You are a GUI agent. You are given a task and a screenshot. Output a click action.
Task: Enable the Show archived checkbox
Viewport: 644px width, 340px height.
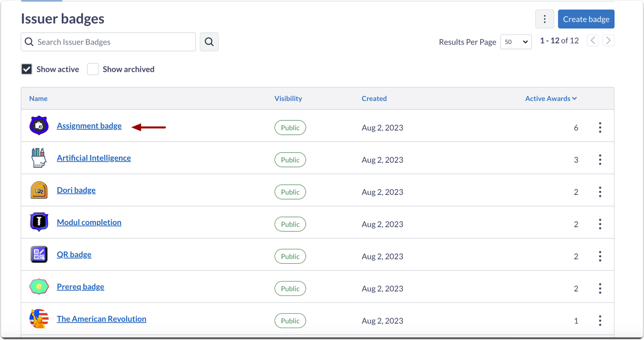point(93,69)
